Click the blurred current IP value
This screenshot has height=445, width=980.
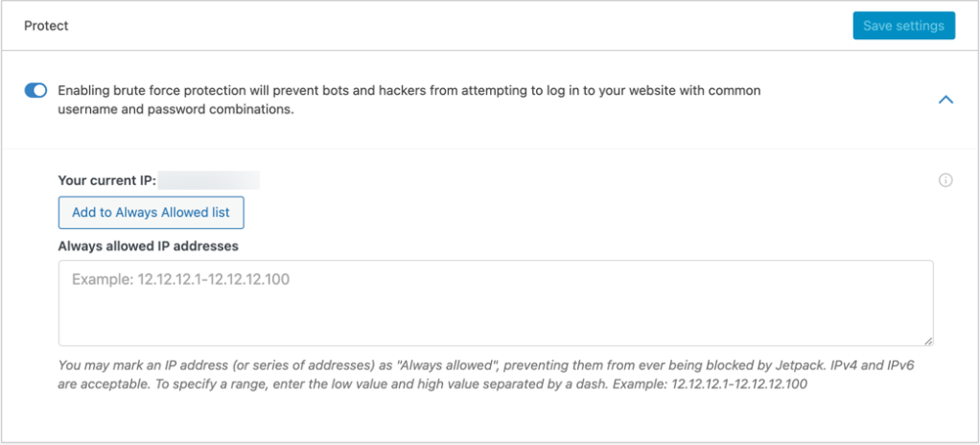click(x=209, y=179)
